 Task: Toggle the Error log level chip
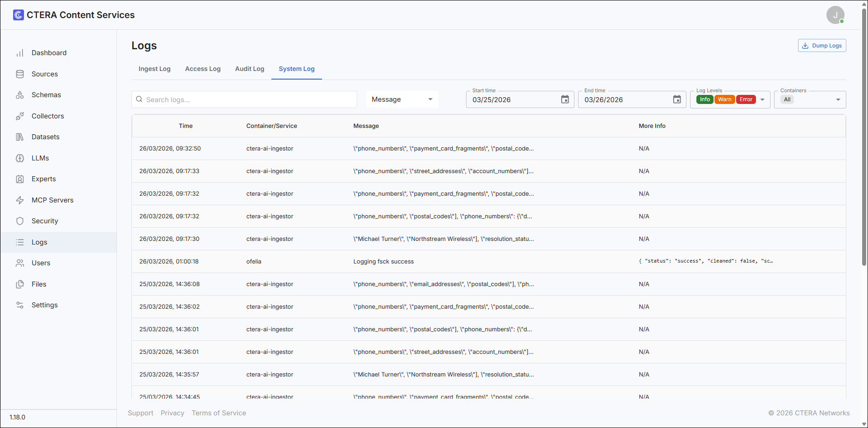pyautogui.click(x=746, y=99)
